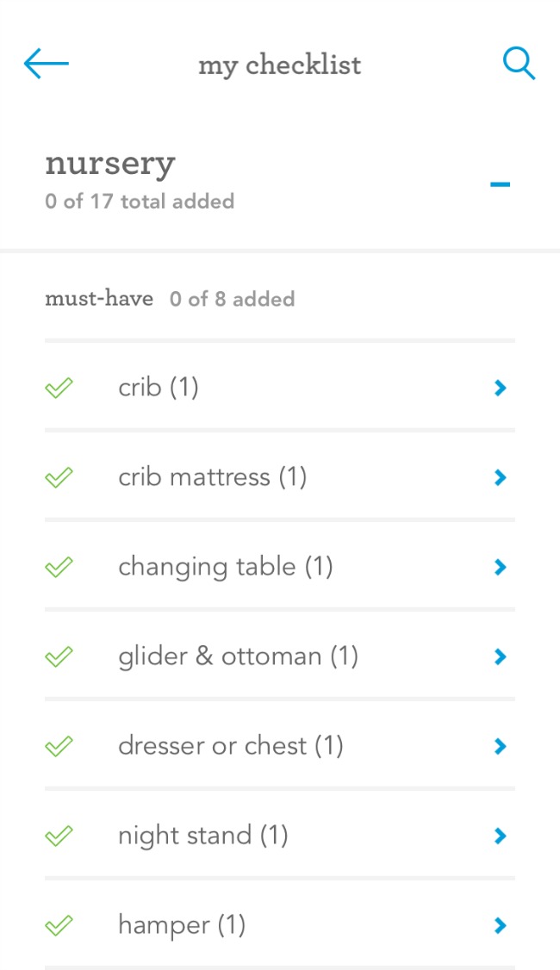The width and height of the screenshot is (560, 970).
Task: Open search with the magnifier icon
Action: (x=519, y=64)
